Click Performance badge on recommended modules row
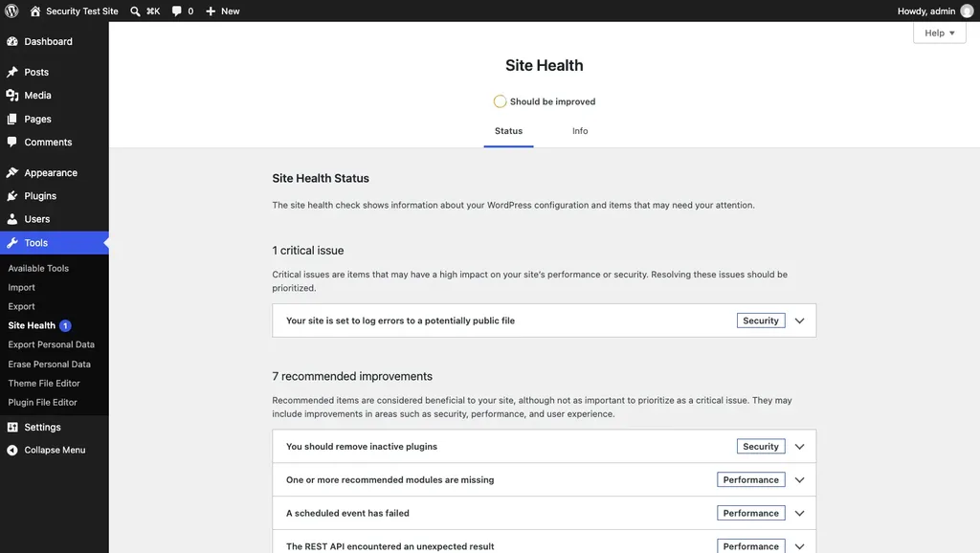Image resolution: width=980 pixels, height=553 pixels. pyautogui.click(x=750, y=480)
